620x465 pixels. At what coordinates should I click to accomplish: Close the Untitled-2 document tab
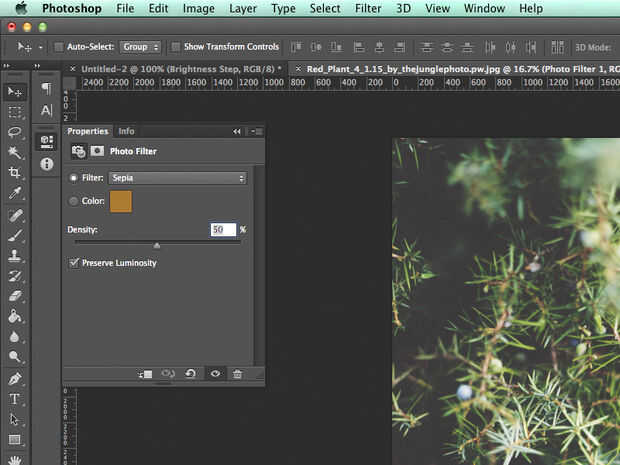[72, 69]
